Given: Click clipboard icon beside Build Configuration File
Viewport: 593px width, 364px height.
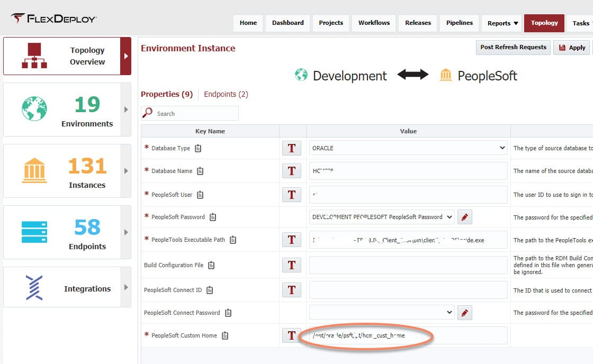Looking at the screenshot, I should click(x=211, y=266).
